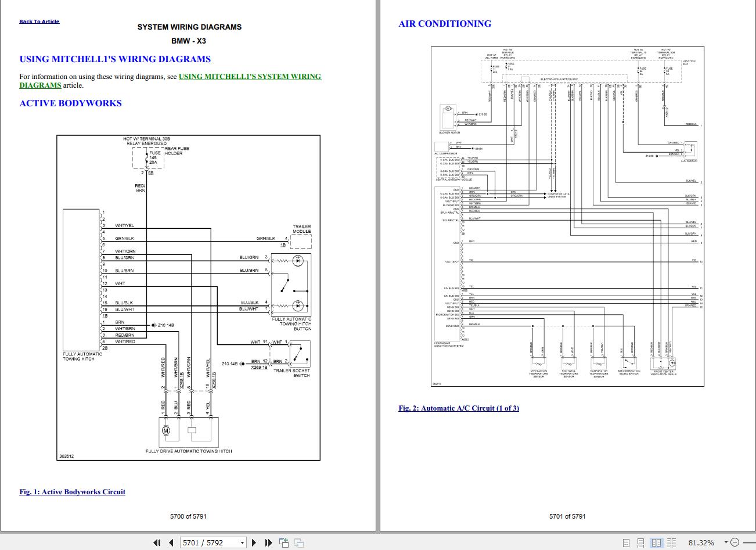Click the BMW - X3 subtitle
This screenshot has height=550, width=756.
[189, 41]
